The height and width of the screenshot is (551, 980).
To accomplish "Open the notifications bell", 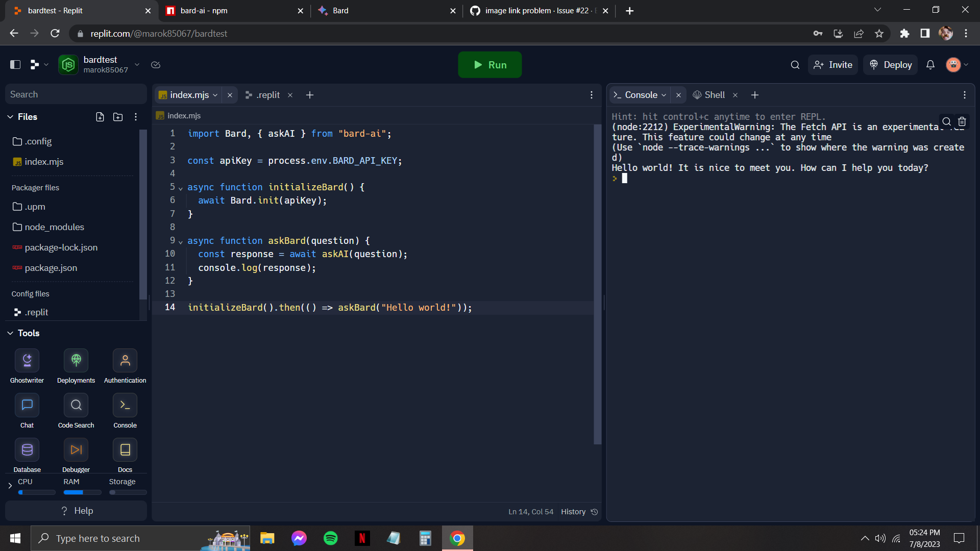I will (x=930, y=65).
